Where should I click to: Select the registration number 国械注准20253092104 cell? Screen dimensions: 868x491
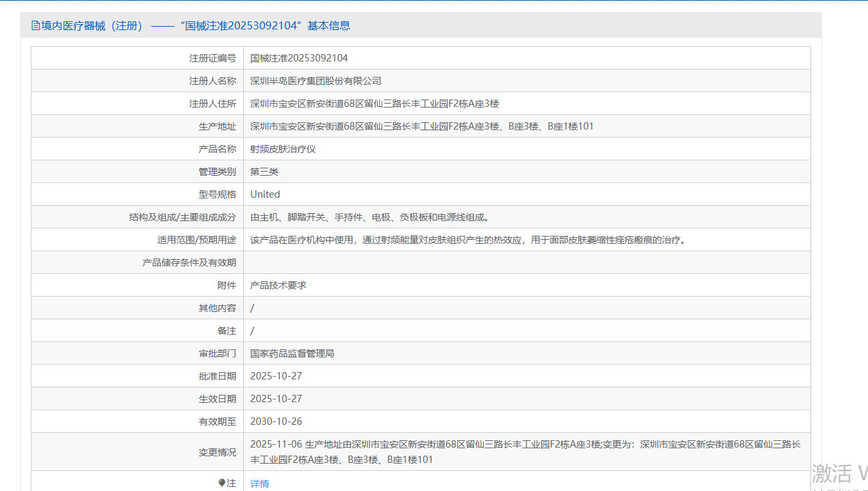coord(299,58)
